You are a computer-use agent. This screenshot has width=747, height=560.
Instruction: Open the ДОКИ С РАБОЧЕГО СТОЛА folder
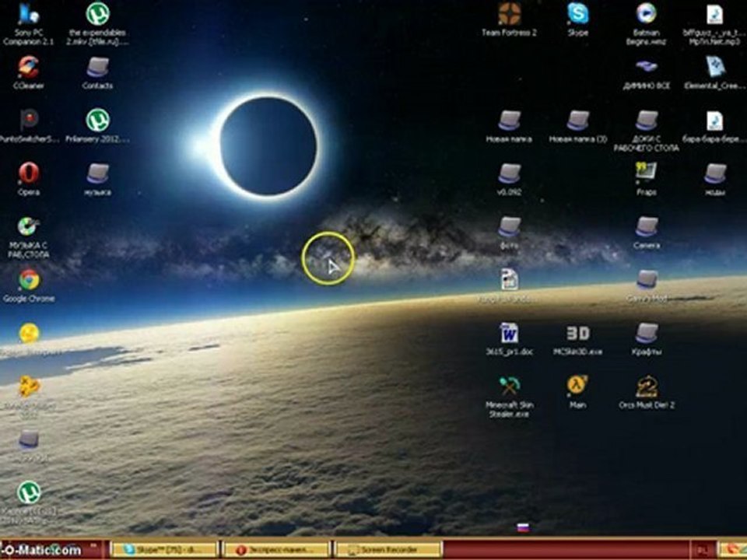[x=647, y=120]
